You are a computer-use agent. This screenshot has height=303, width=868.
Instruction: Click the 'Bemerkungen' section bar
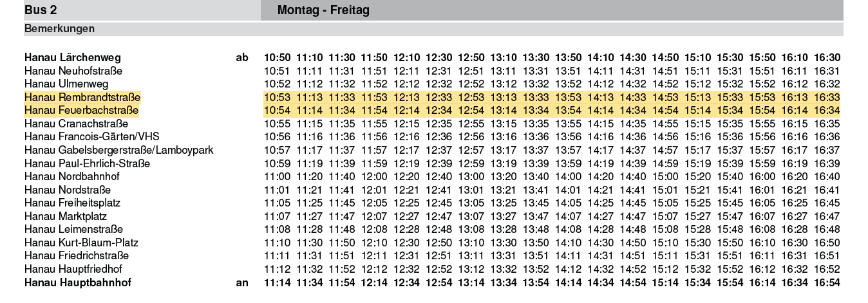pos(59,29)
